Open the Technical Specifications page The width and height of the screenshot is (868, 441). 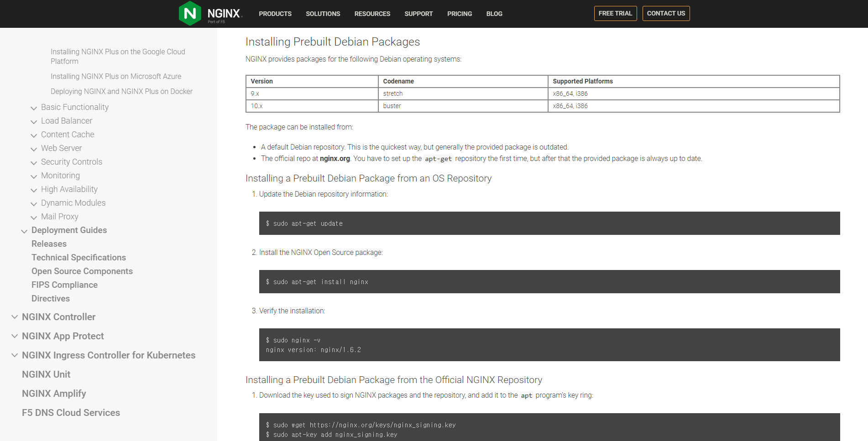point(78,258)
